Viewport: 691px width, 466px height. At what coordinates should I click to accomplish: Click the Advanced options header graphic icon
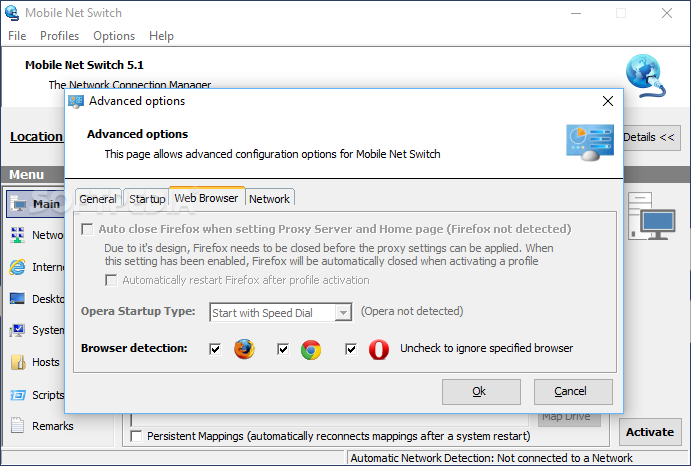tap(590, 142)
